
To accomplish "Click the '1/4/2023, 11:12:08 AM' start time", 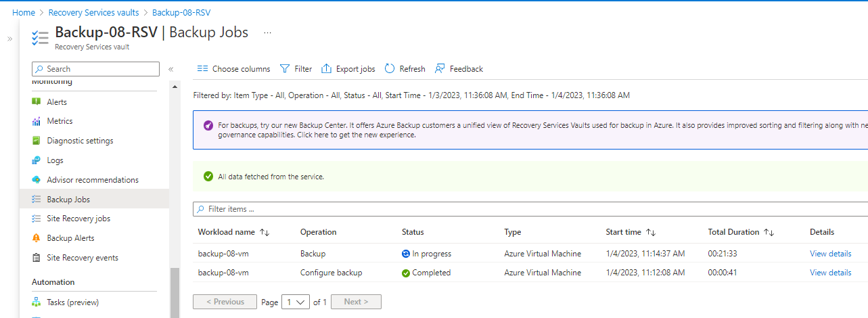I will point(645,273).
